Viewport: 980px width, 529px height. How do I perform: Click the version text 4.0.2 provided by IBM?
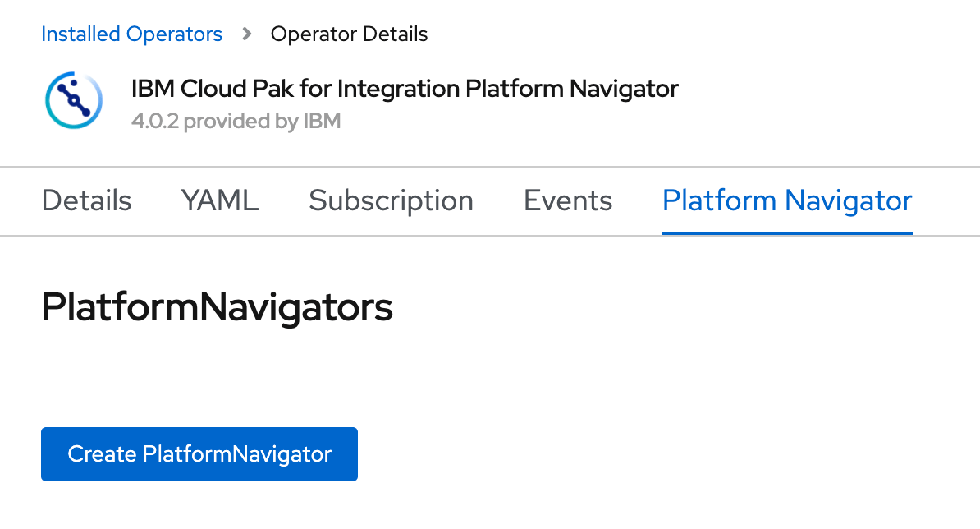[x=236, y=121]
